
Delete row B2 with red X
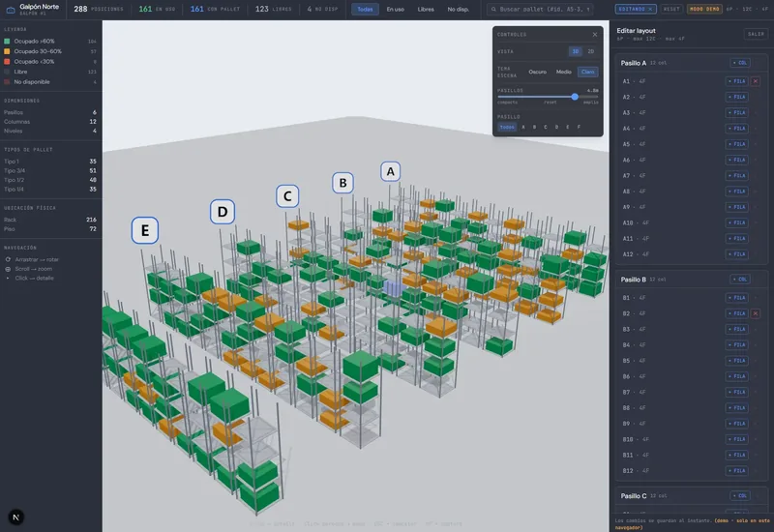click(x=756, y=313)
